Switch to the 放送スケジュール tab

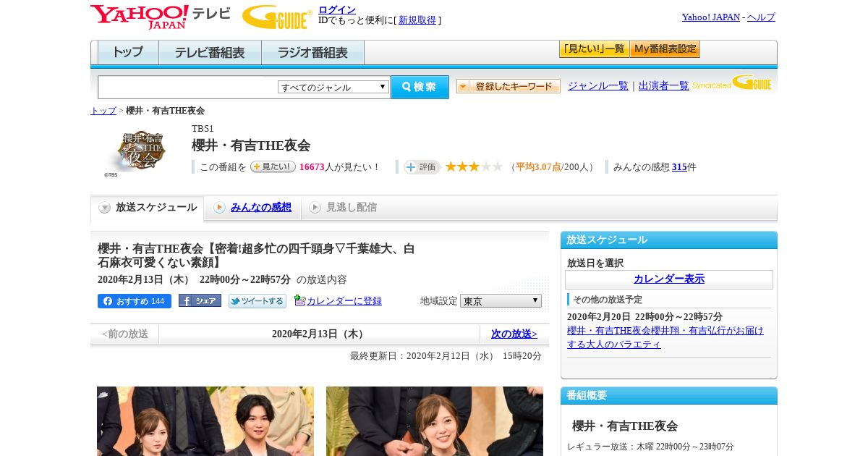147,208
